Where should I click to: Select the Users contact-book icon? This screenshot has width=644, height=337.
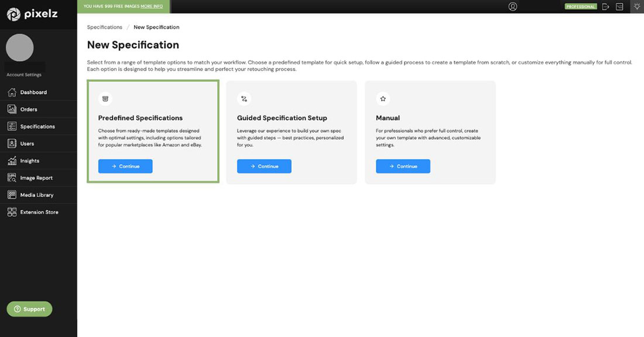point(12,144)
